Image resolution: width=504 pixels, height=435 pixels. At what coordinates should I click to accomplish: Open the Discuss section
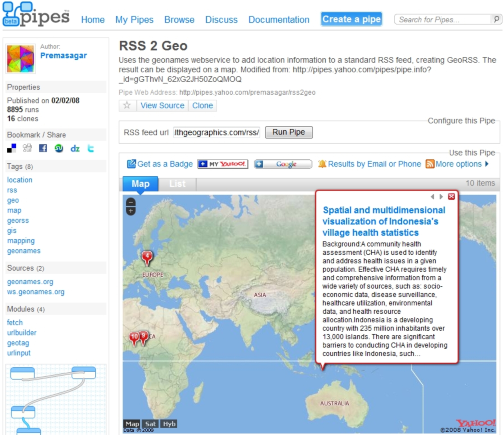221,20
